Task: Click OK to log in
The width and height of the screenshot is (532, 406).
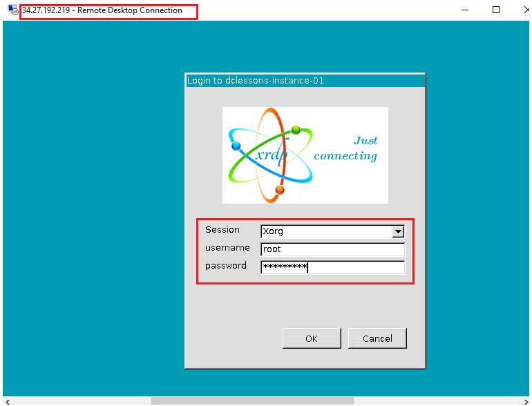Action: point(312,338)
